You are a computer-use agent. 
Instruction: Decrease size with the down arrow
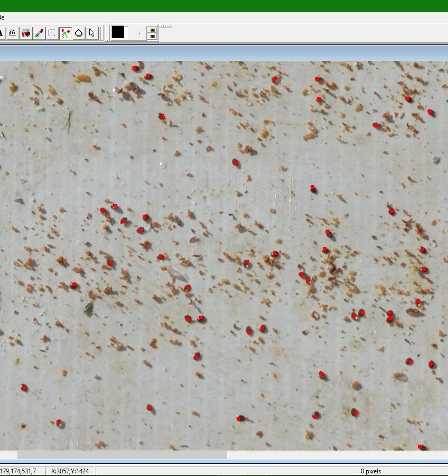(152, 36)
